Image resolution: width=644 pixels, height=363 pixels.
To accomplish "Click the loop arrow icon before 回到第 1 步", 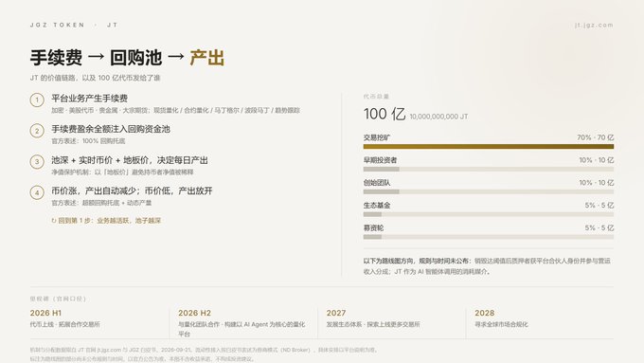I will point(54,221).
